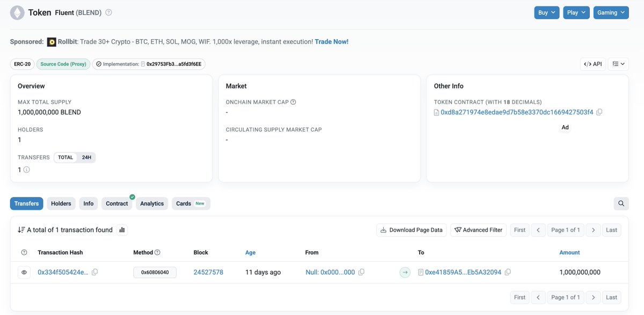
Task: Click the search magnifier icon in tabs row
Action: (x=621, y=203)
